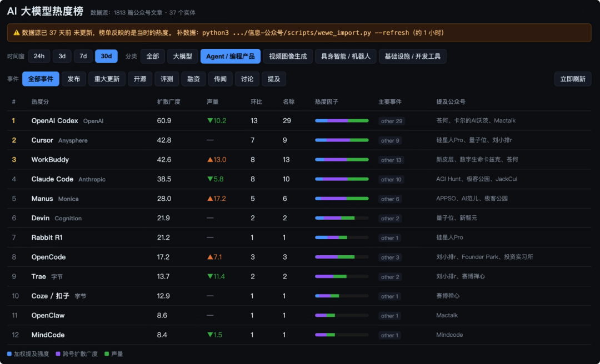Click the 'AGI Hunt、极客公园、JackCui' cell
Screen dimensions: 600x364
[x=477, y=179]
